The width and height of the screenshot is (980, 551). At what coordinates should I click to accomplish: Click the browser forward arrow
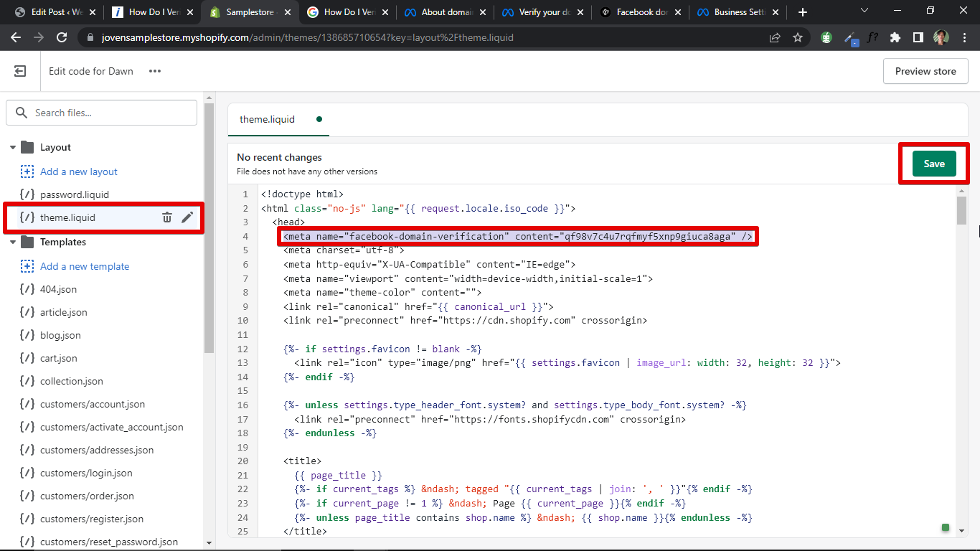click(x=39, y=37)
